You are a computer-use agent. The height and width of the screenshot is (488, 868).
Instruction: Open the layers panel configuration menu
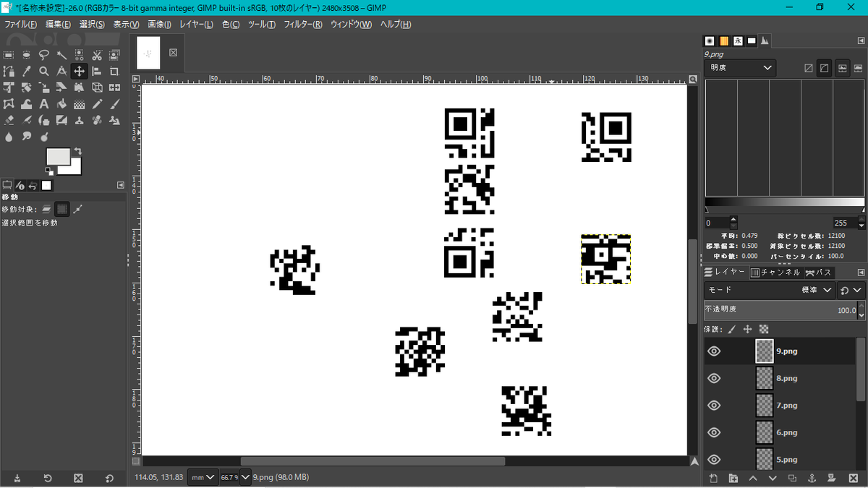coord(861,273)
